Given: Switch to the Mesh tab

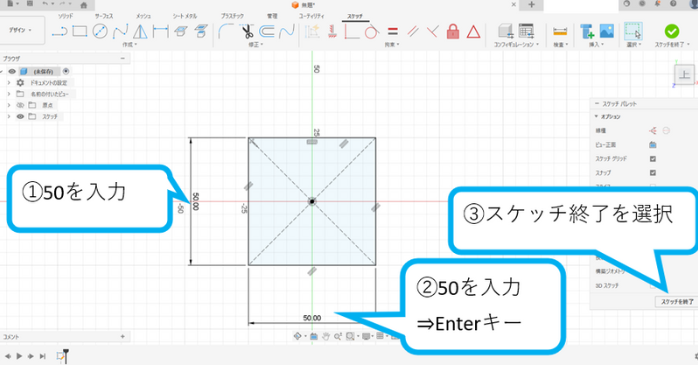Looking at the screenshot, I should 143,16.
